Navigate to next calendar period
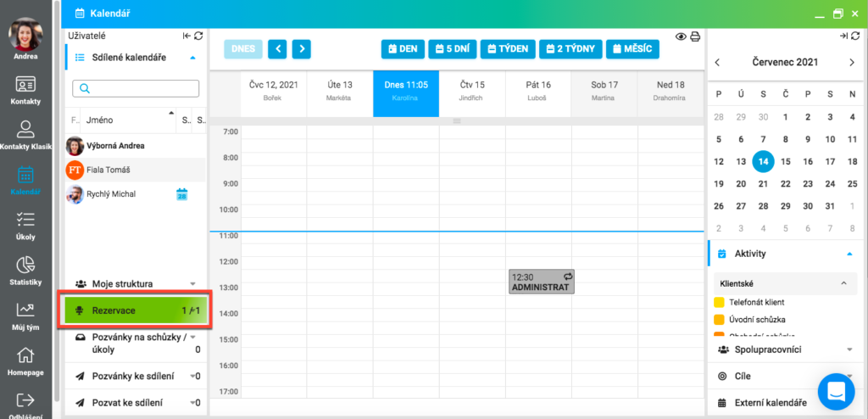The image size is (868, 419). pyautogui.click(x=302, y=49)
